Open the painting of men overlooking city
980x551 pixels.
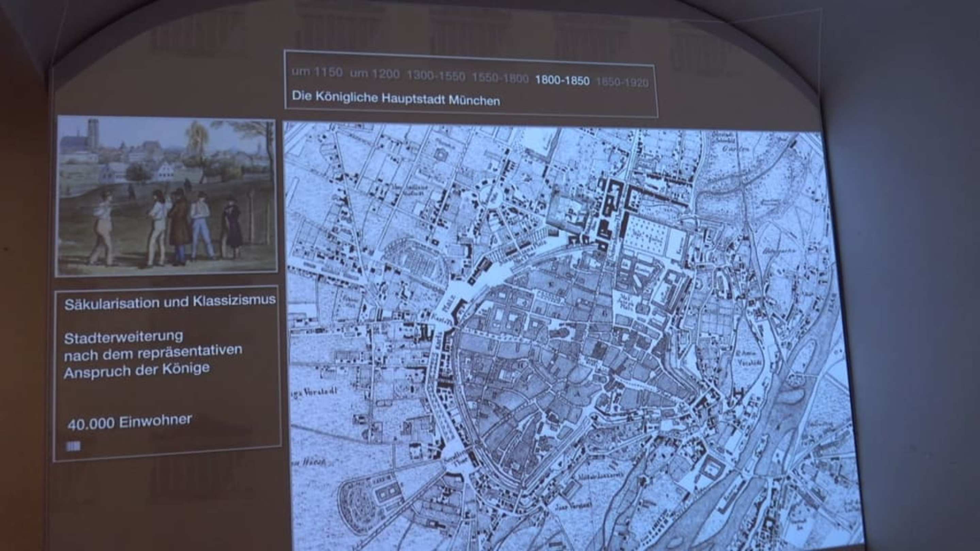pos(166,196)
